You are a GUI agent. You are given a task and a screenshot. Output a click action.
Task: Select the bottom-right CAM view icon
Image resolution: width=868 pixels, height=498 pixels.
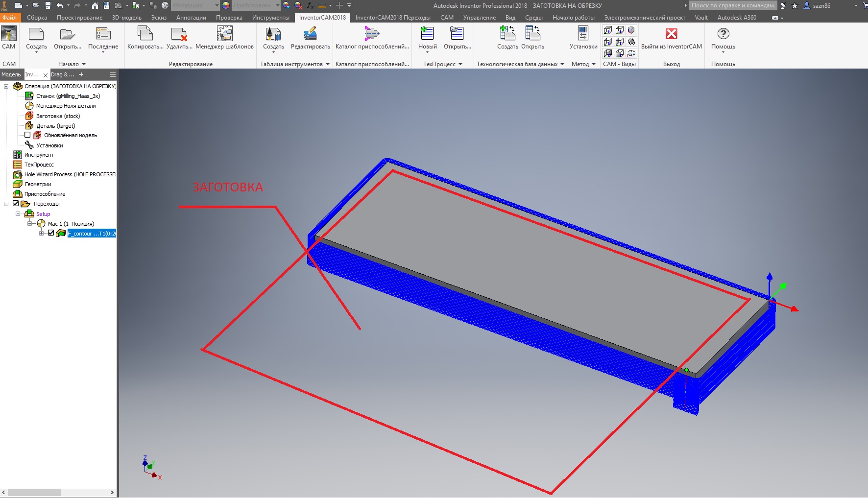tap(631, 53)
